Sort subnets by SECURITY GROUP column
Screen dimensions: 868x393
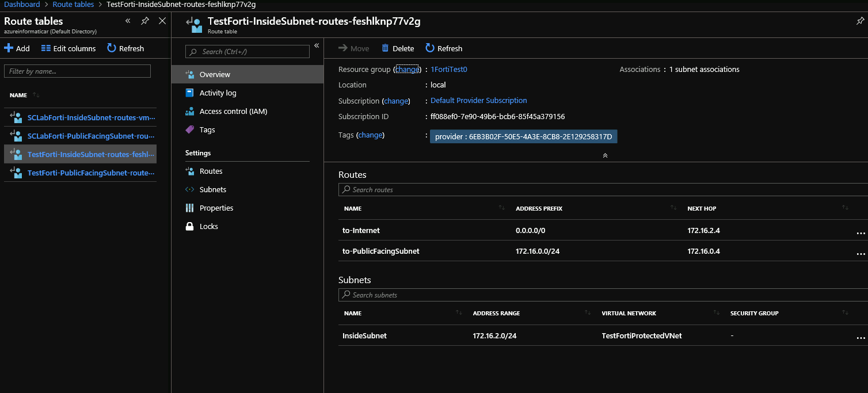(845, 313)
